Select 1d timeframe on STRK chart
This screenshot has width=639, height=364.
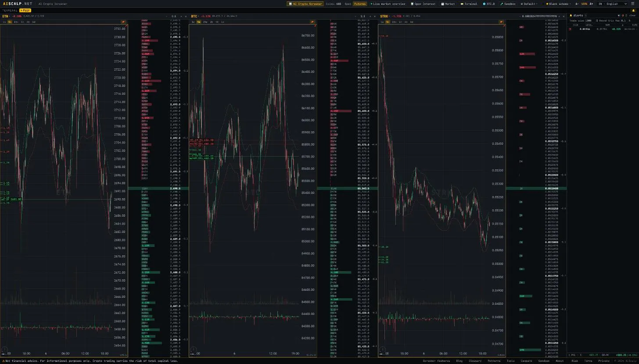tap(411, 22)
